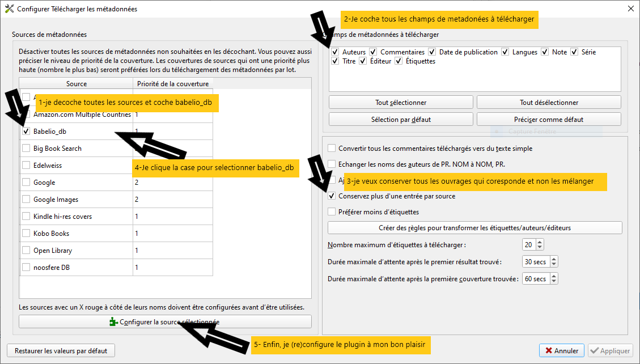Enable Préférer moins d'étiquettes option
The image size is (640, 364).
click(332, 212)
